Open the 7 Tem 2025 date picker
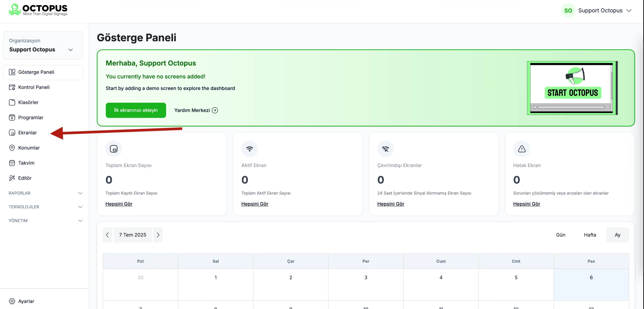The image size is (644, 309). pyautogui.click(x=133, y=235)
